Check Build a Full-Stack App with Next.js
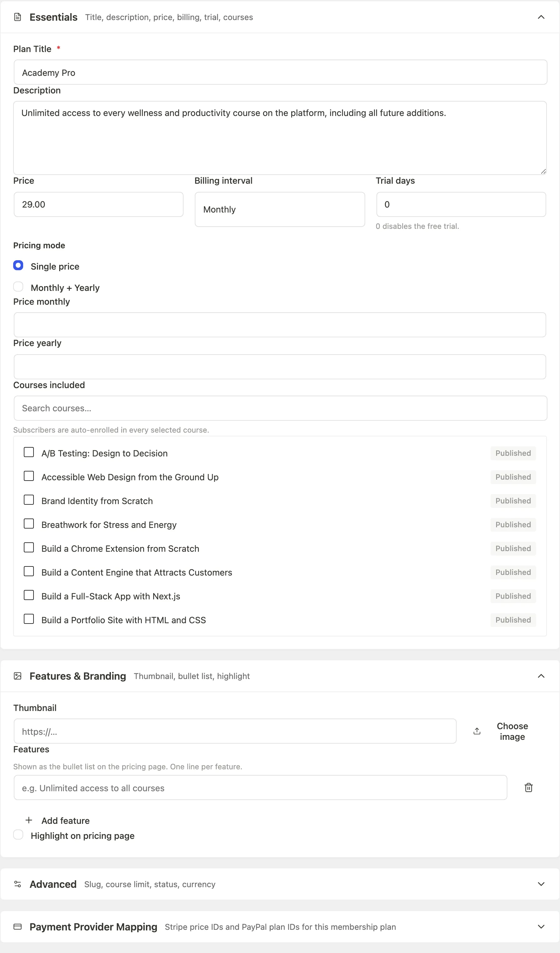 pyautogui.click(x=29, y=595)
